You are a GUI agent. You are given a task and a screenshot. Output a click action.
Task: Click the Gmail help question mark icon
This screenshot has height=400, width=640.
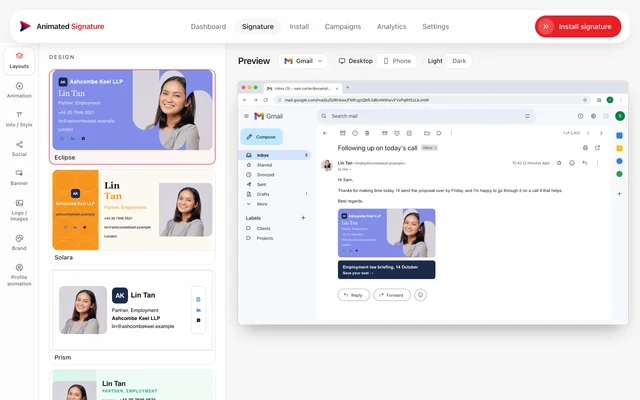click(x=580, y=116)
